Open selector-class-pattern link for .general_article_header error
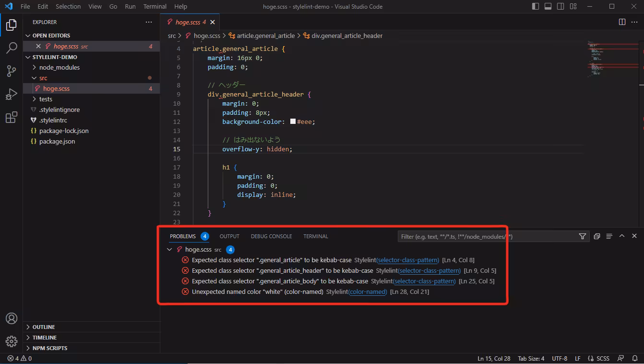The image size is (644, 364). pos(429,271)
